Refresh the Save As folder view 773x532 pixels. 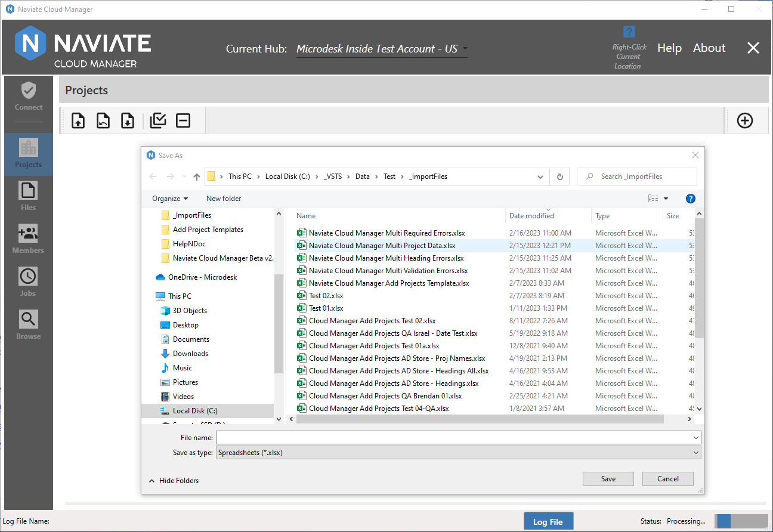tap(559, 177)
